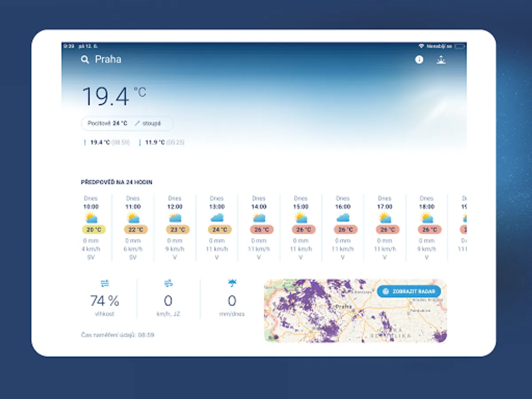This screenshot has height=399, width=532.
Task: Click the Wi-Fi status icon
Action: tap(421, 46)
